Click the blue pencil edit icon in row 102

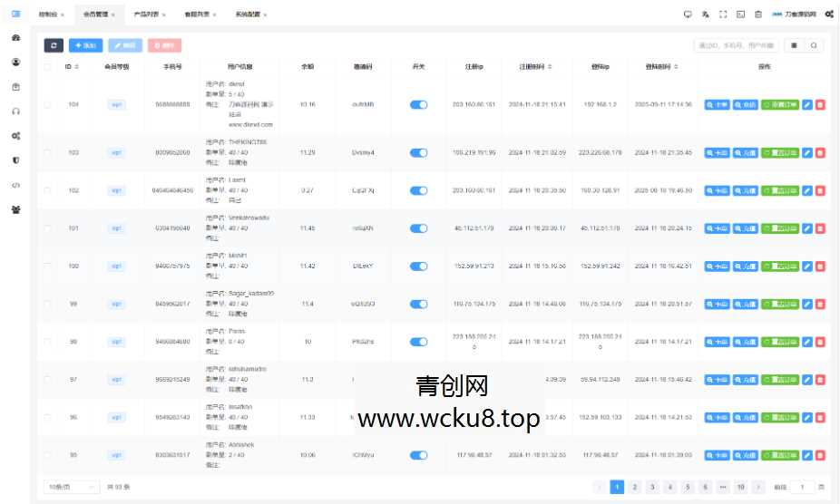[807, 190]
